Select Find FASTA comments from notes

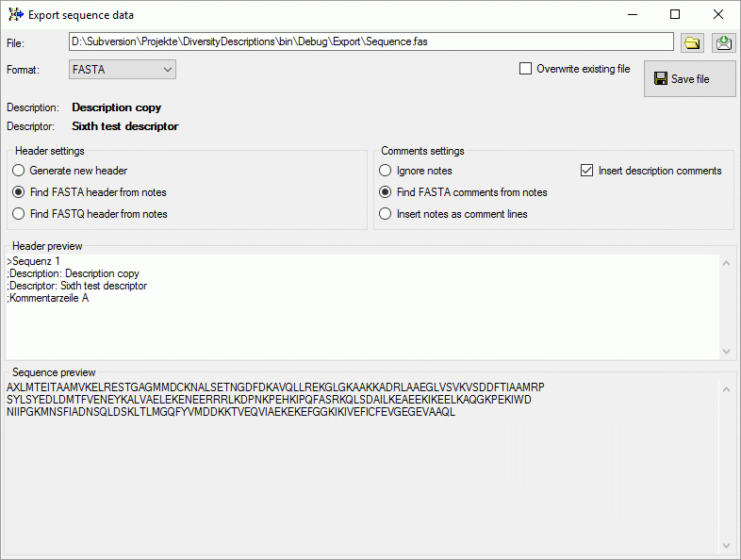tap(386, 192)
